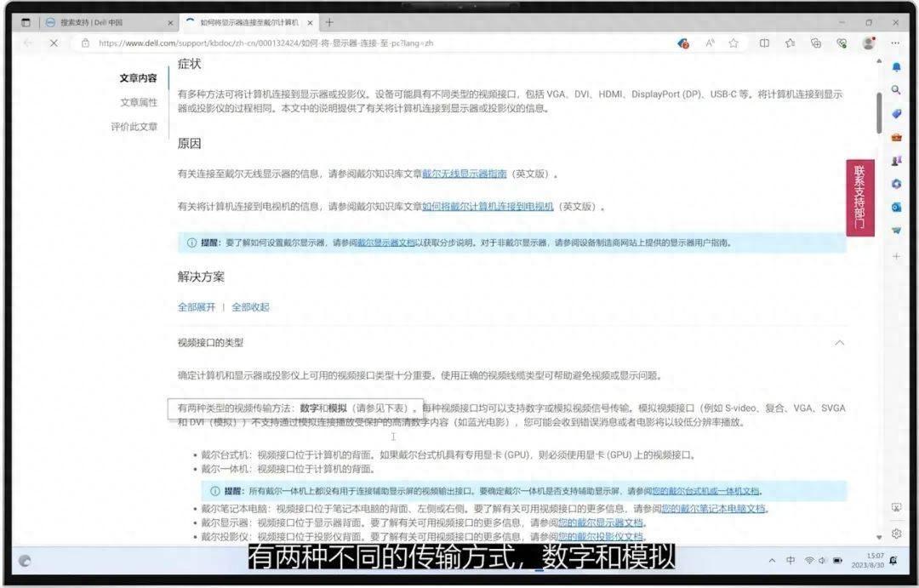
Task: Open the 您的戴尔台式机或一体机文档 link
Action: click(x=705, y=491)
